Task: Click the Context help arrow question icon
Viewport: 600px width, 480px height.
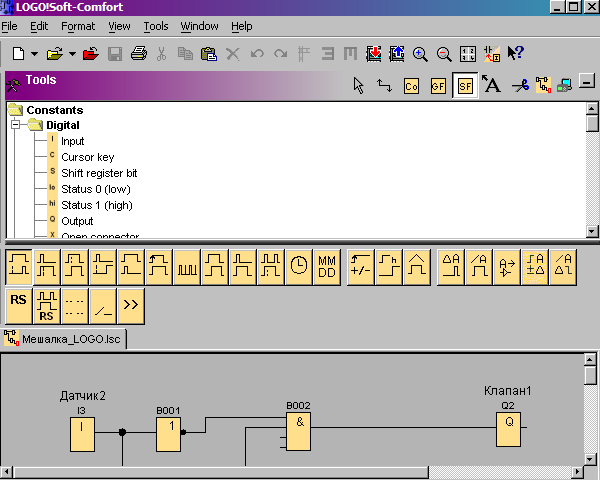Action: pos(515,53)
